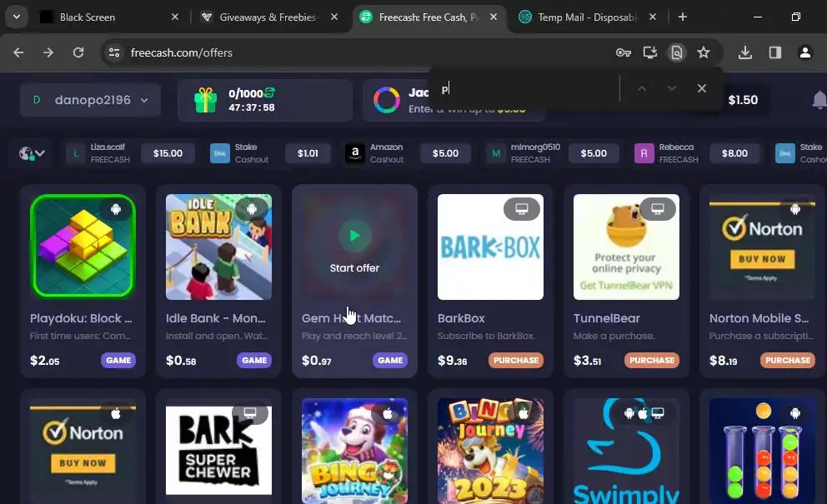Open the TunnelBear offer image
The image size is (827, 504).
click(x=627, y=247)
